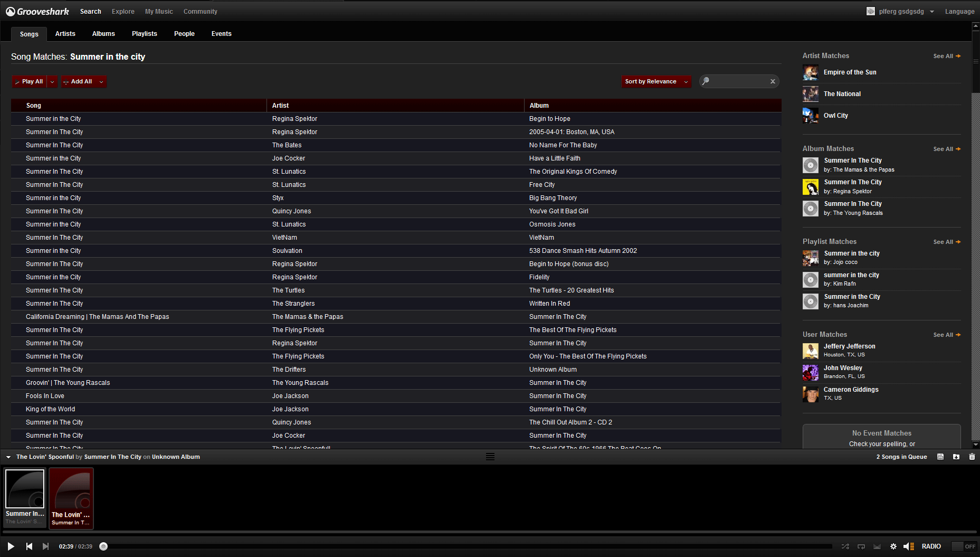
Task: Open John Wesley's user avatar
Action: [811, 373]
